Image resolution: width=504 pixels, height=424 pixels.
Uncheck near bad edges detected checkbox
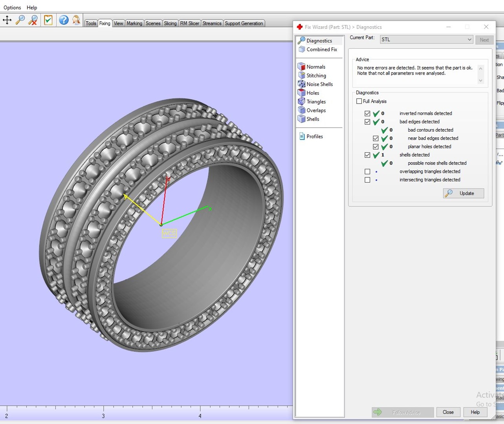click(x=376, y=138)
